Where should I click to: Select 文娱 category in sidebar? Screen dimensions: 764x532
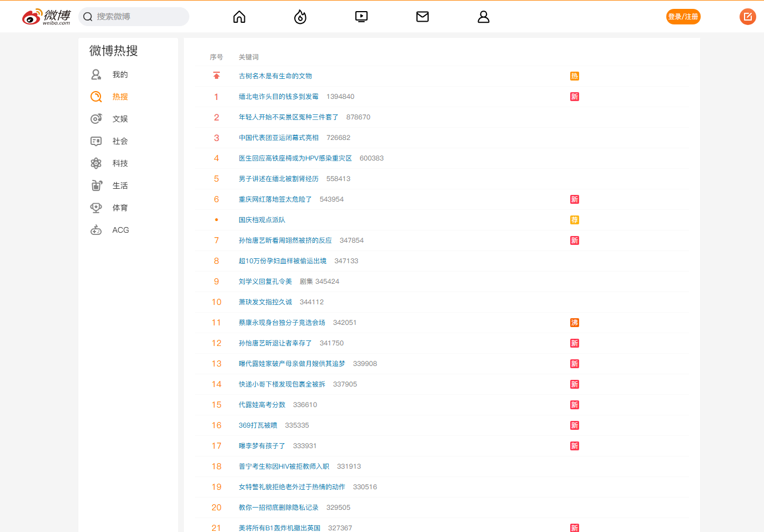(120, 119)
